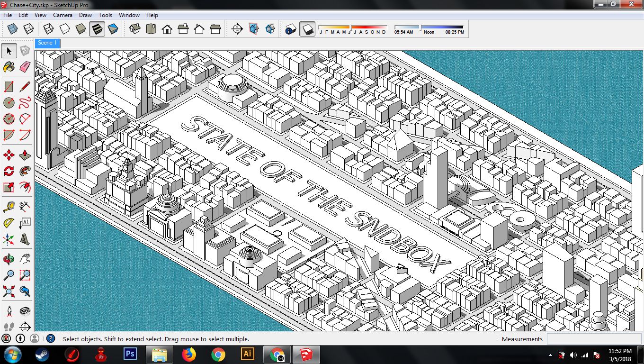
Task: Switch to Front view
Action: click(x=167, y=29)
